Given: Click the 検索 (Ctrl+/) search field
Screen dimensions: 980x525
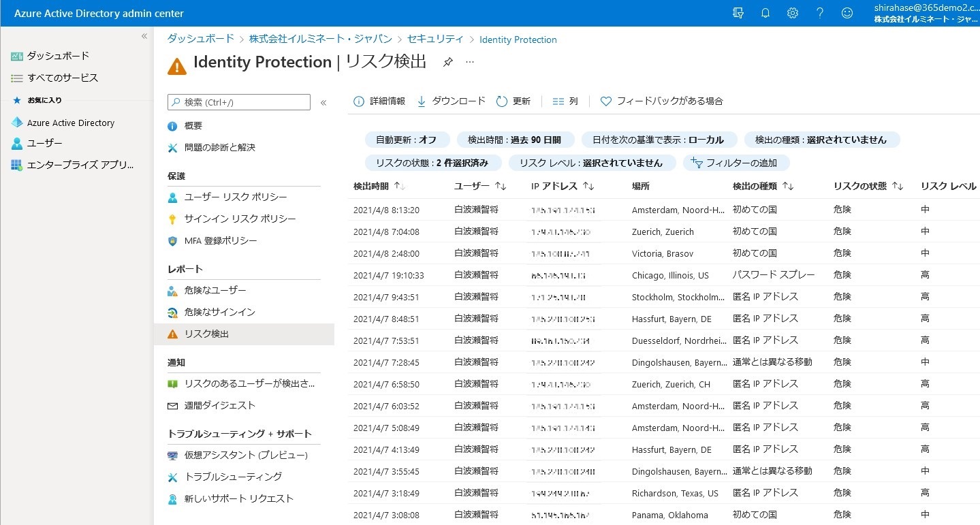Looking at the screenshot, I should pyautogui.click(x=239, y=102).
